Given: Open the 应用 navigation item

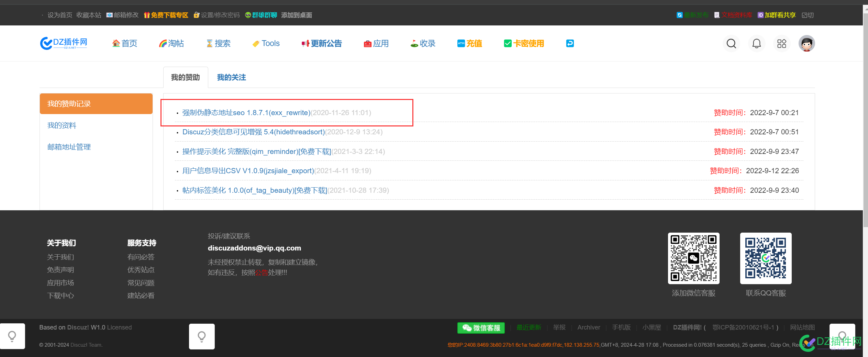Looking at the screenshot, I should (x=376, y=43).
